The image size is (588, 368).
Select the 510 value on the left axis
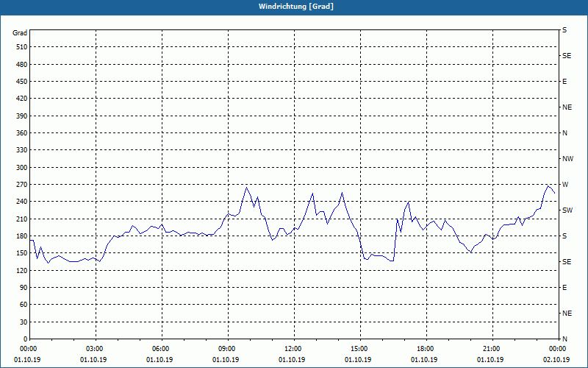(22, 47)
